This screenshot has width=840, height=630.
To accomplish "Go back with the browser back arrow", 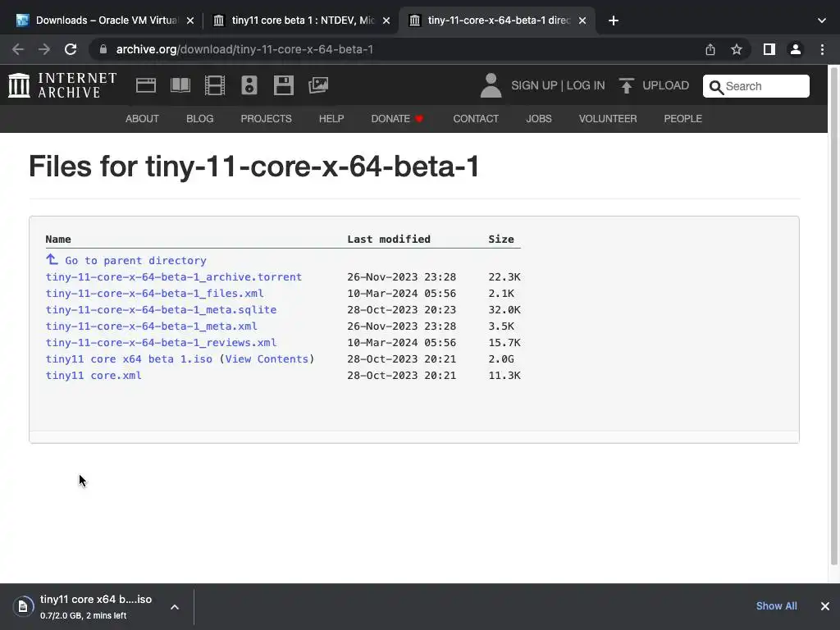I will pyautogui.click(x=18, y=49).
